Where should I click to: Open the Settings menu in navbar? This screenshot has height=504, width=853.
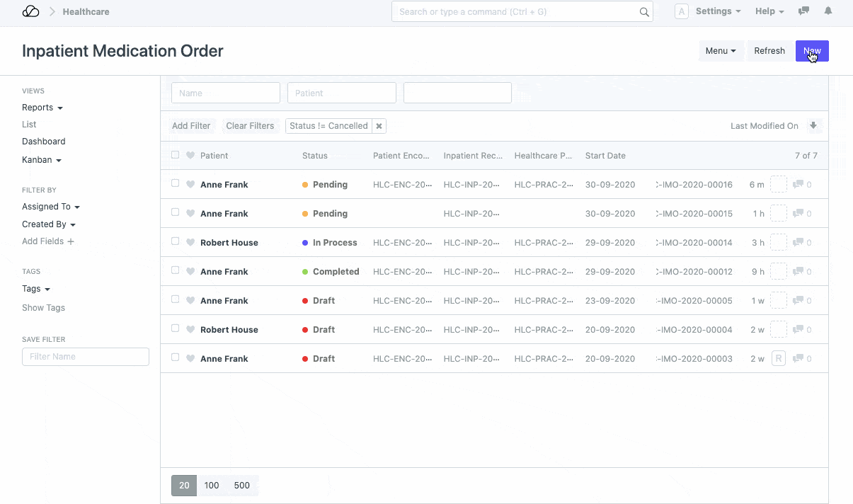pos(718,11)
